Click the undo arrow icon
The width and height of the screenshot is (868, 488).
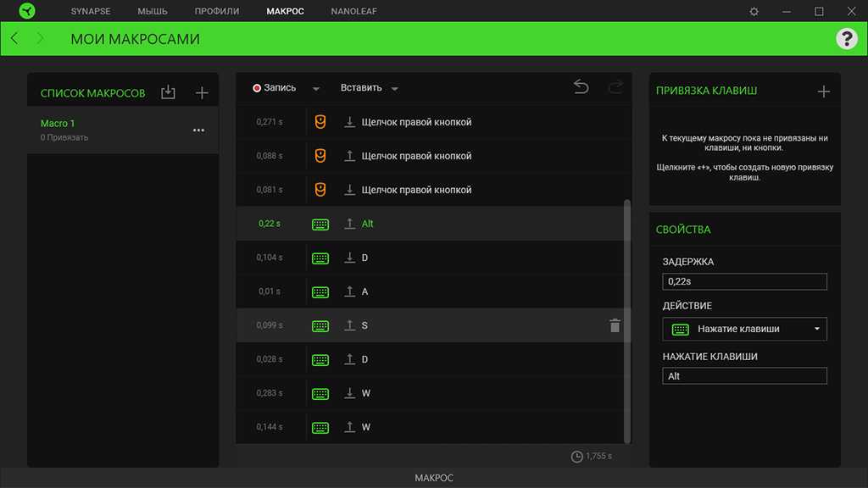pyautogui.click(x=581, y=87)
